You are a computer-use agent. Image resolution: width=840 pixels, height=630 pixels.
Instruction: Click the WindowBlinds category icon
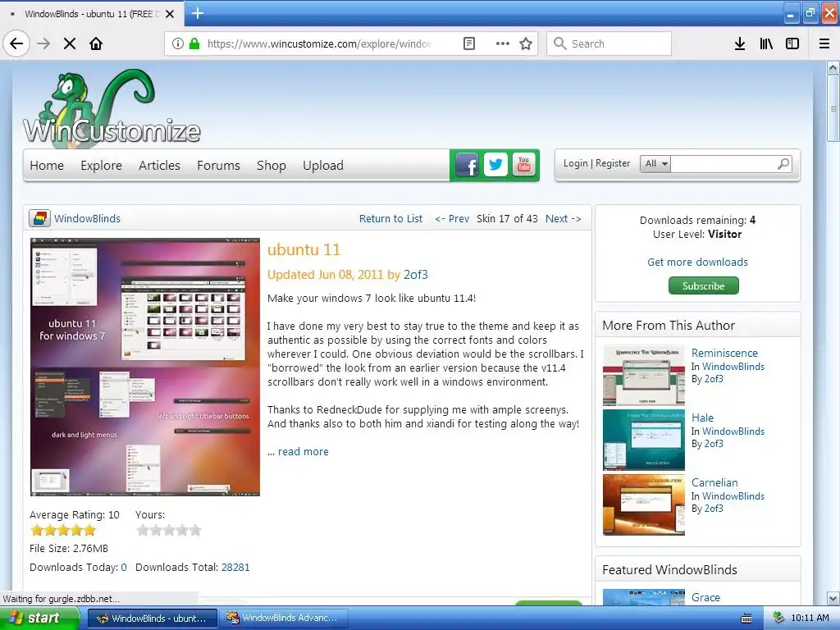pos(39,218)
